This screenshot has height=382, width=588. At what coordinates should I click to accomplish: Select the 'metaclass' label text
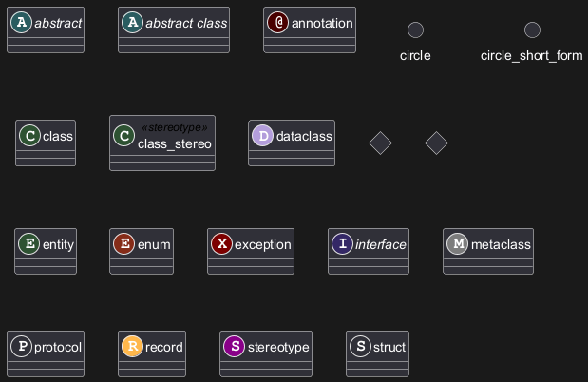pos(501,245)
